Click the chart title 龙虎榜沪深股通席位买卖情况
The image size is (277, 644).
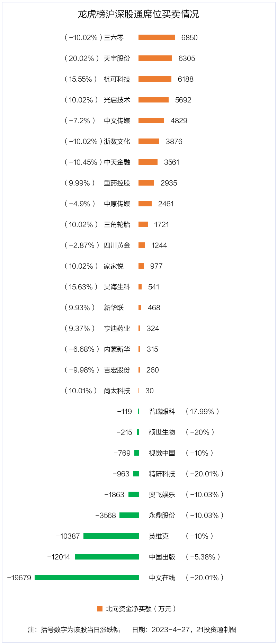138,14
